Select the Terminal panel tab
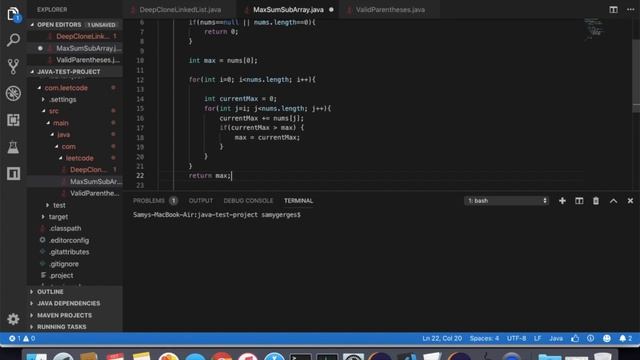 pyautogui.click(x=298, y=201)
